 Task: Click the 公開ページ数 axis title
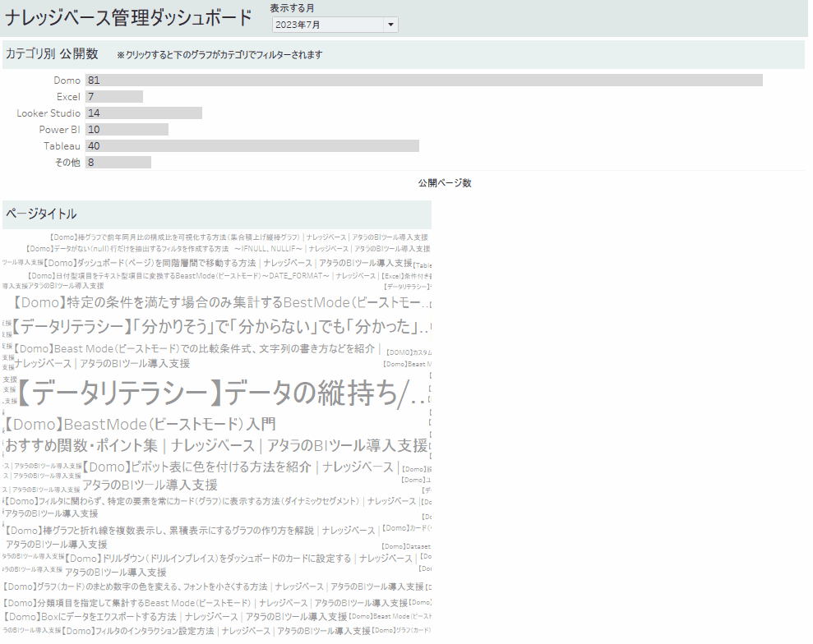click(x=445, y=183)
